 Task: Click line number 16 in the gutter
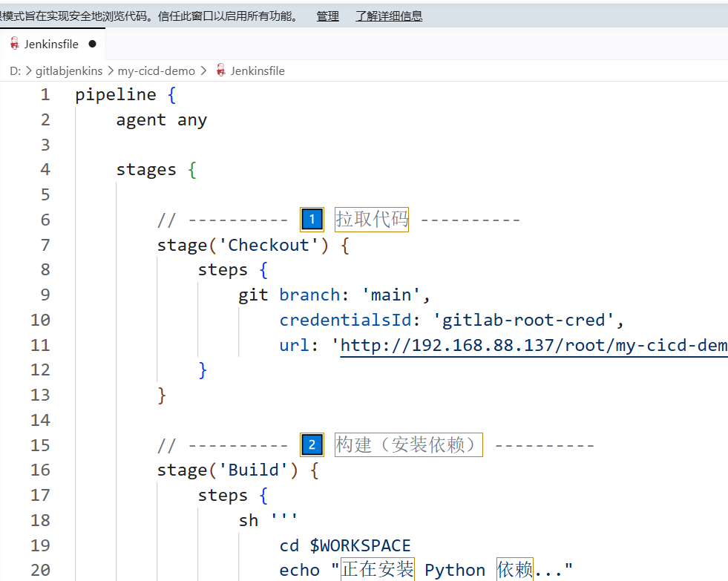pos(40,470)
